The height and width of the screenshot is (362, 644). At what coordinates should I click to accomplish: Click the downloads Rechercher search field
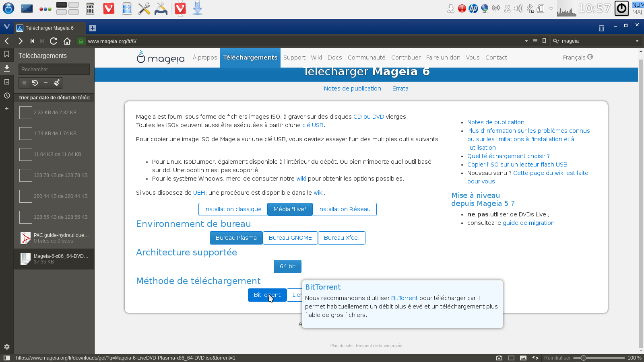54,69
